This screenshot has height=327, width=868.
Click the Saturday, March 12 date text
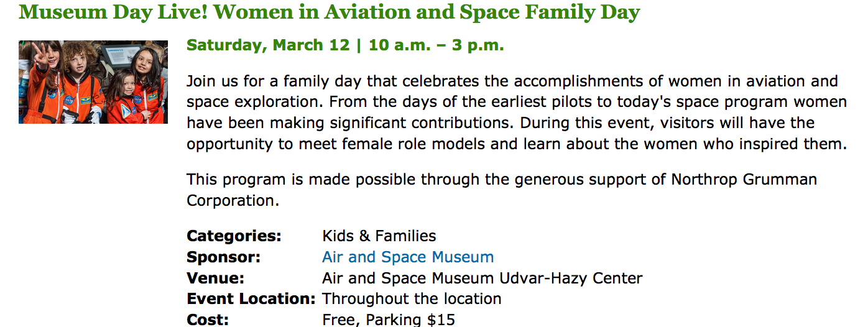tap(268, 45)
